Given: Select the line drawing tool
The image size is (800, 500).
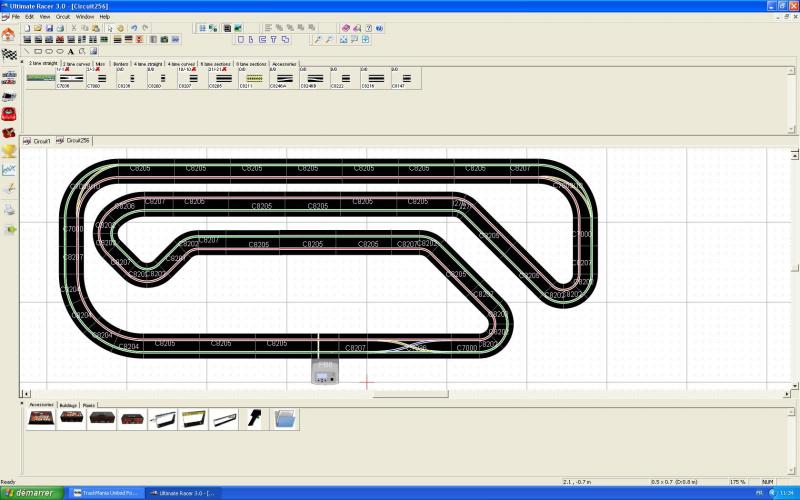Looking at the screenshot, I should point(27,50).
